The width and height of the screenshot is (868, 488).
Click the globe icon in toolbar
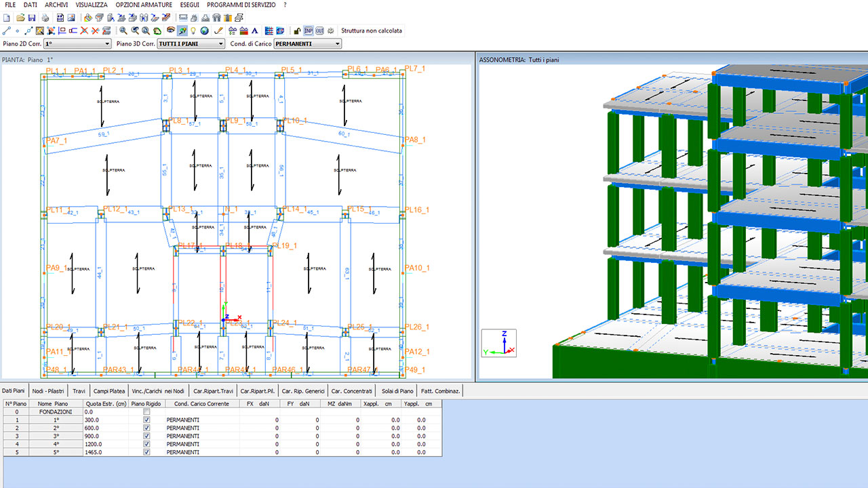(x=204, y=30)
